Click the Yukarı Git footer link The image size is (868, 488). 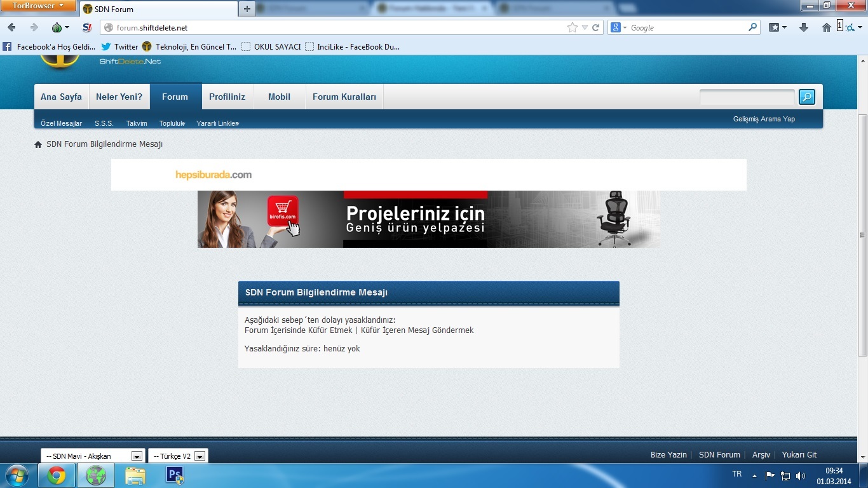[x=799, y=455]
